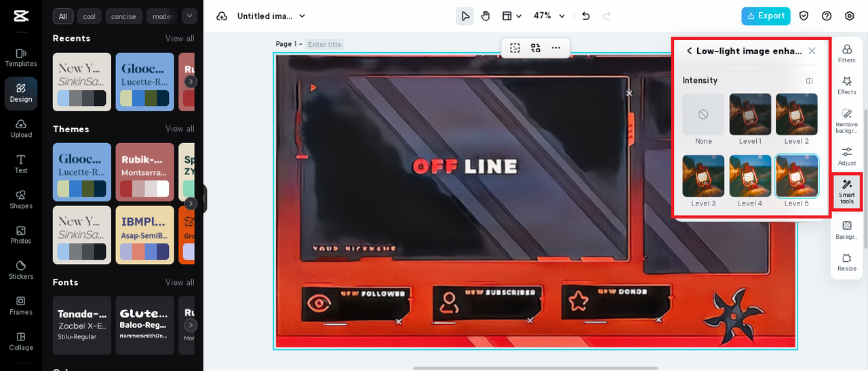Open the 47% zoom level dropdown
The width and height of the screenshot is (868, 371).
coord(549,16)
